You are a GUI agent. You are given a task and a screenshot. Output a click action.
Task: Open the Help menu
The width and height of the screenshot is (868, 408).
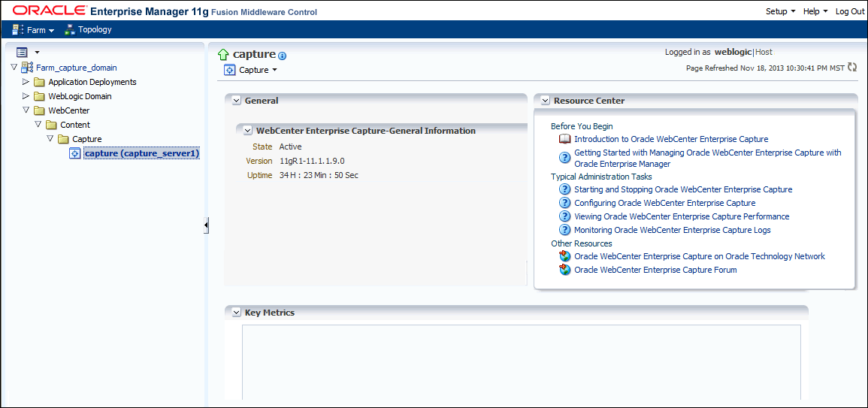coord(815,11)
